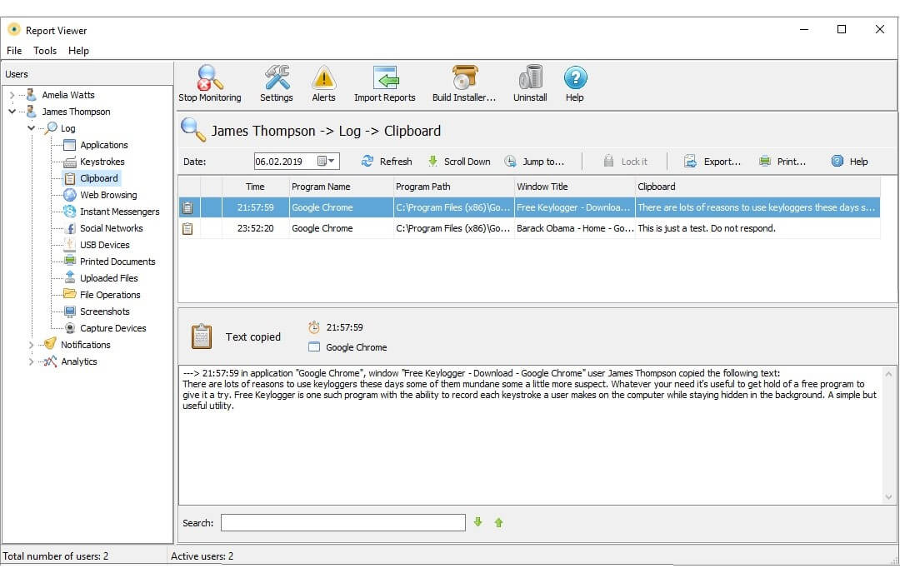The height and width of the screenshot is (588, 900).
Task: Select the Amelia Watts user name
Action: point(68,95)
